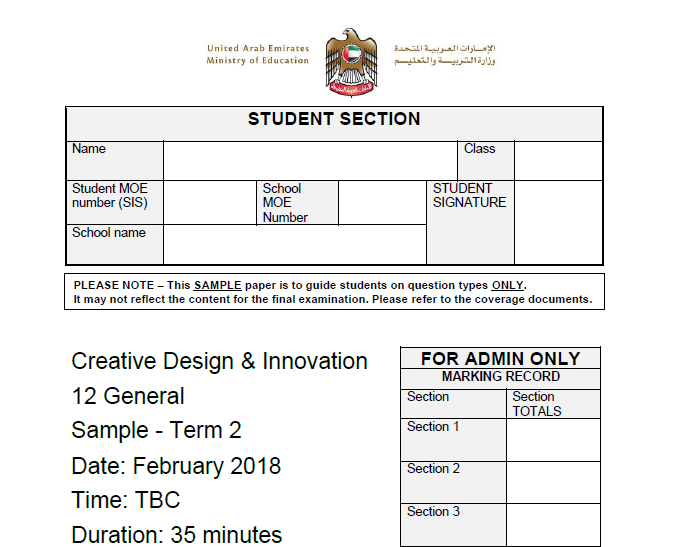Click the empty School name field
698x547 pixels.
coord(294,244)
